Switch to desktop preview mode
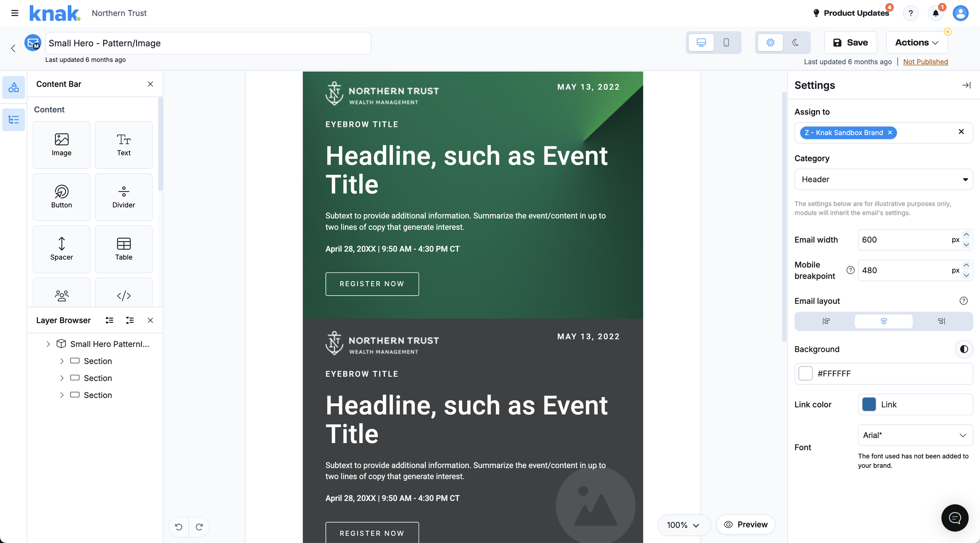This screenshot has height=543, width=980. pyautogui.click(x=701, y=42)
